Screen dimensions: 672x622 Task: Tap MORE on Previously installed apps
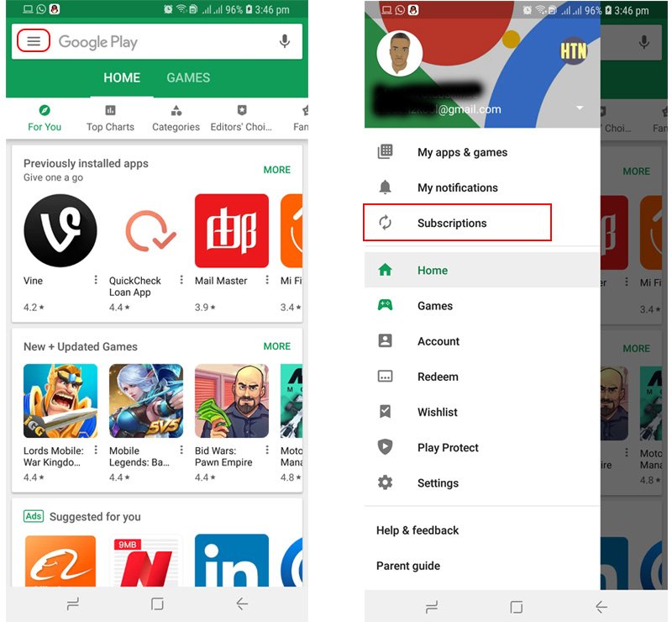coord(277,170)
